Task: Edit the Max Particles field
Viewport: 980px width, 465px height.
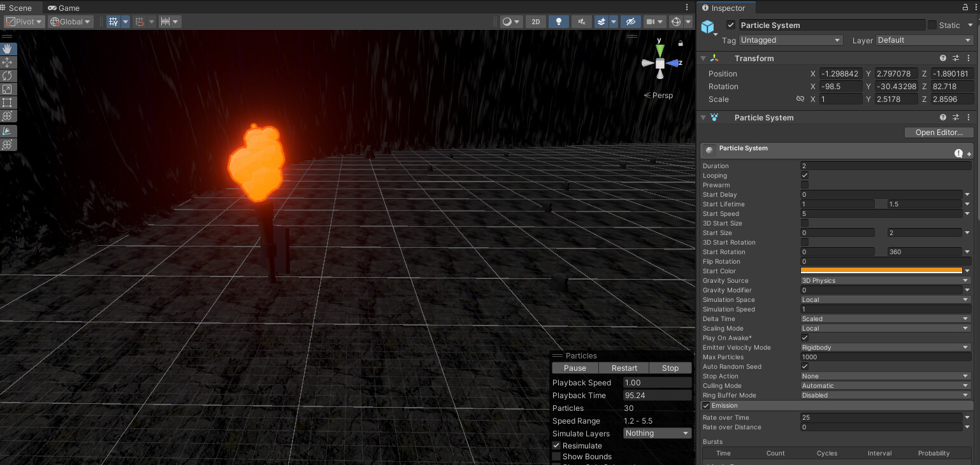Action: 885,357
